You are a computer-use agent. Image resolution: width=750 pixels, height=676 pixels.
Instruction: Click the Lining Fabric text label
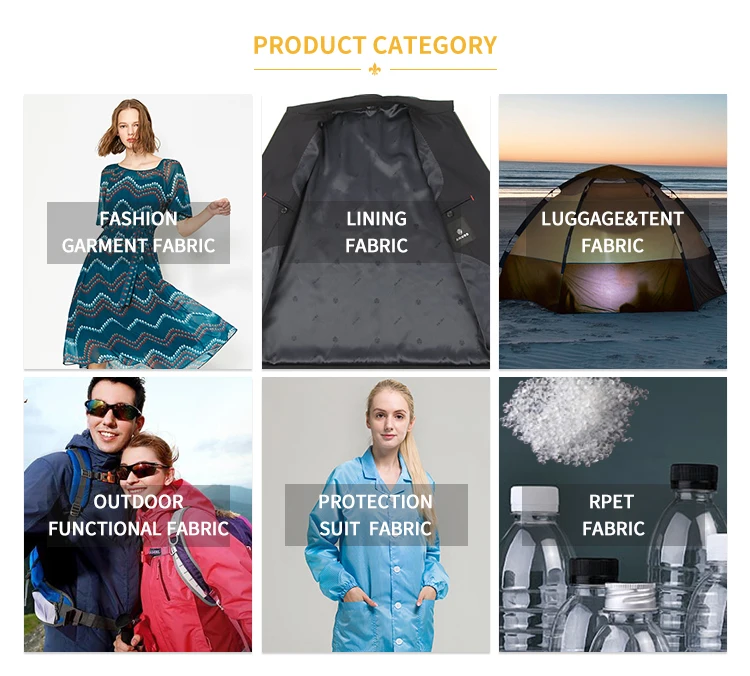tap(376, 232)
